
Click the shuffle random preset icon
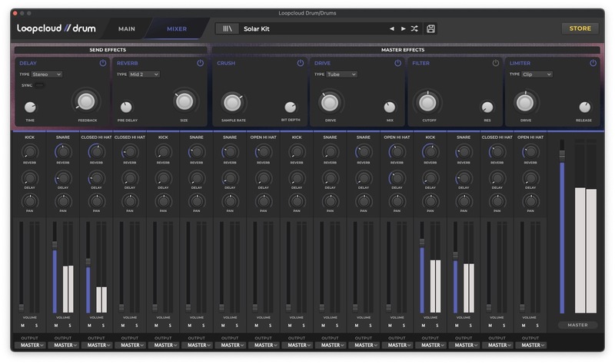tap(414, 29)
